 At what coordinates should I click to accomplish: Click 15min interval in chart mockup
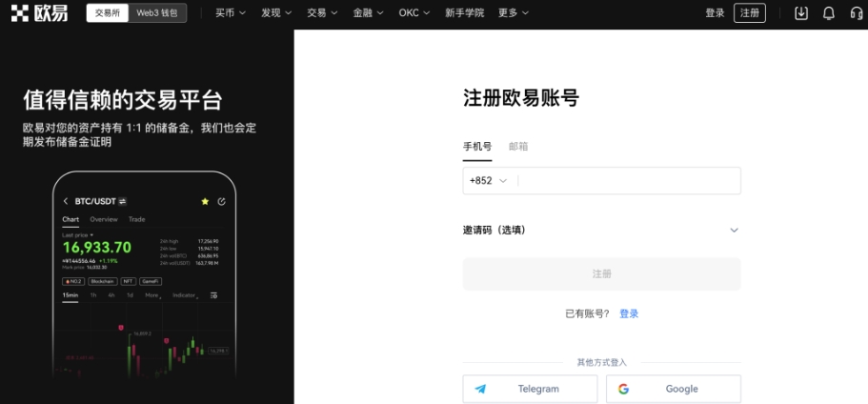(71, 295)
